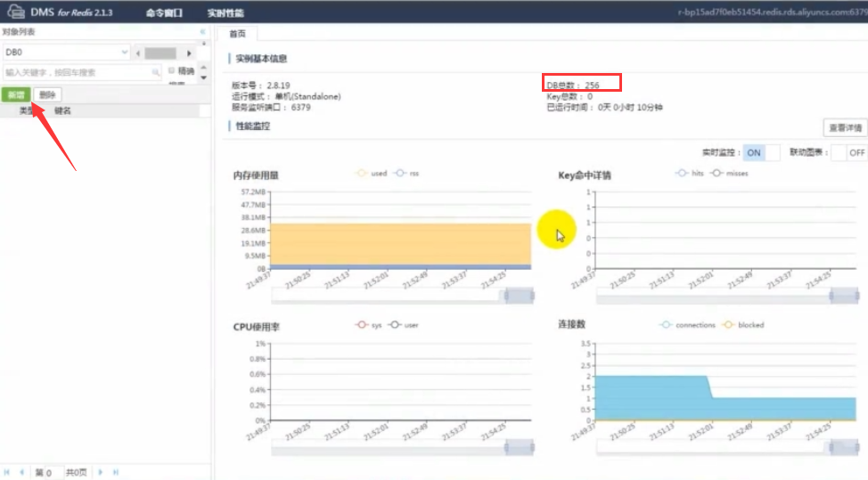Viewport: 868px width, 480px height.
Task: Go to last page in pagination bar
Action: pos(115,472)
